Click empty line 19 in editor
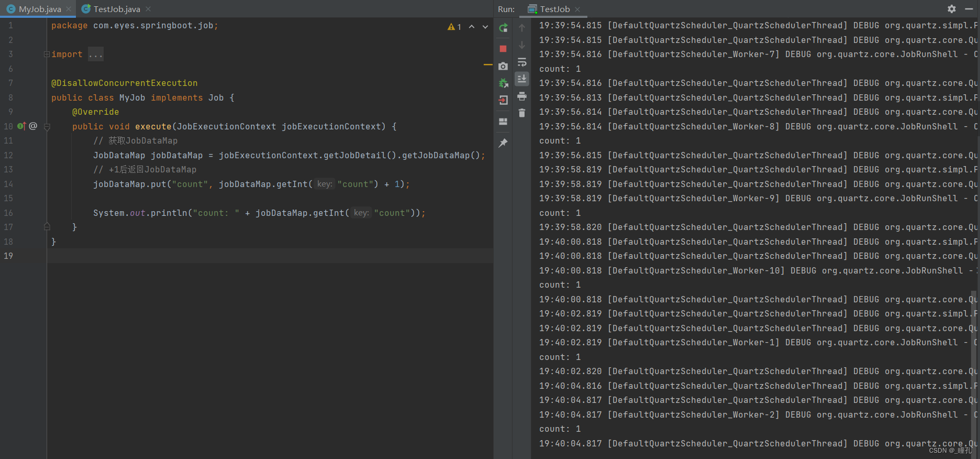 point(270,256)
